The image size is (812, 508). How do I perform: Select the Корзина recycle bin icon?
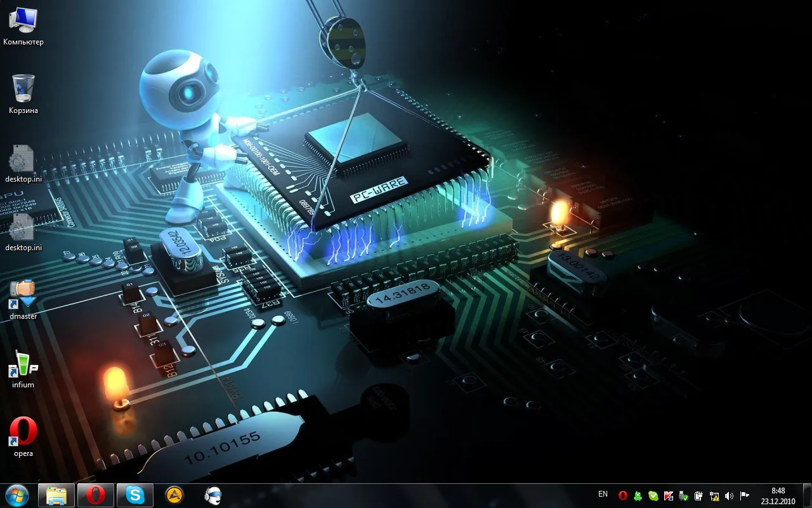click(x=23, y=94)
